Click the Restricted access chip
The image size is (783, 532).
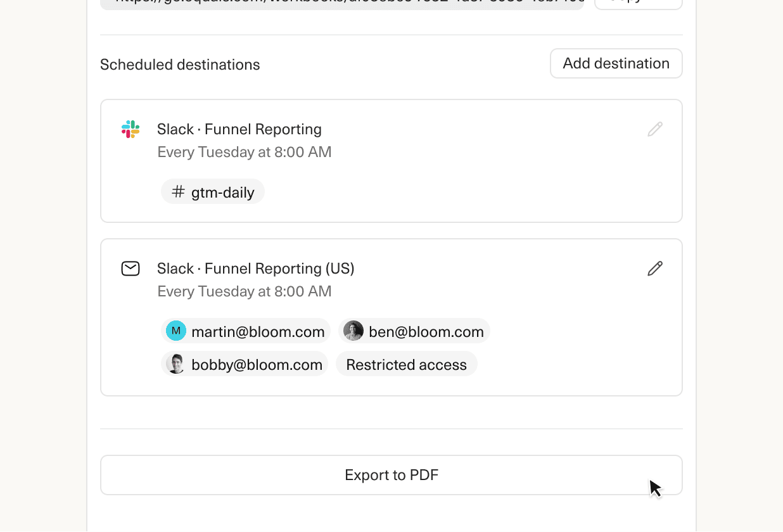coord(406,364)
